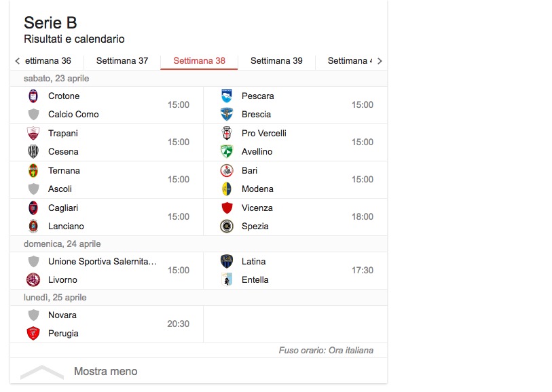Click the Ternana team badge
Image resolution: width=552 pixels, height=392 pixels.
33,171
